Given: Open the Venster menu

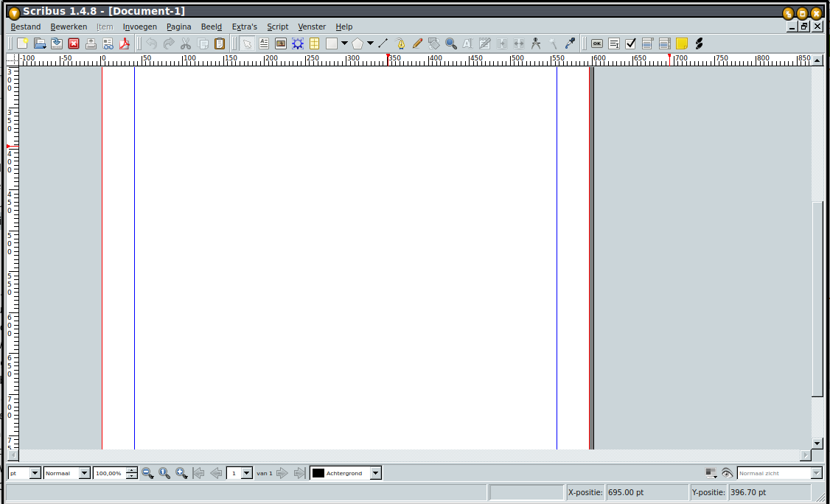Looking at the screenshot, I should [312, 27].
